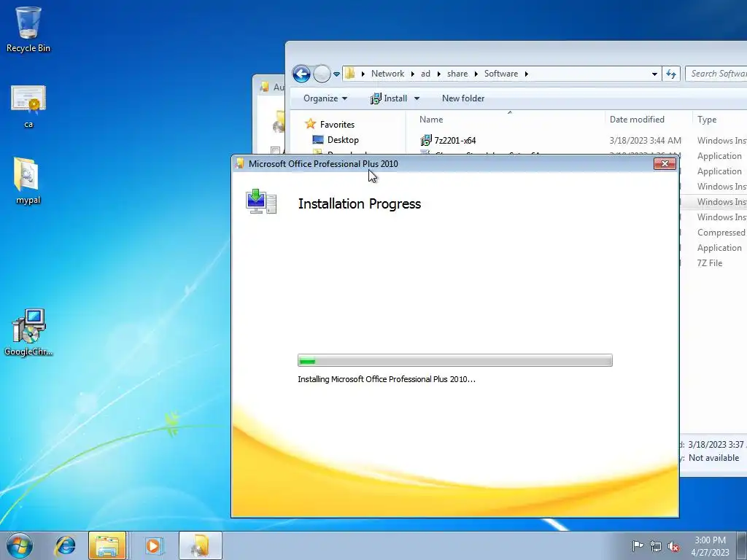Open Windows Media Player from the taskbar
The width and height of the screenshot is (747, 560).
[153, 545]
